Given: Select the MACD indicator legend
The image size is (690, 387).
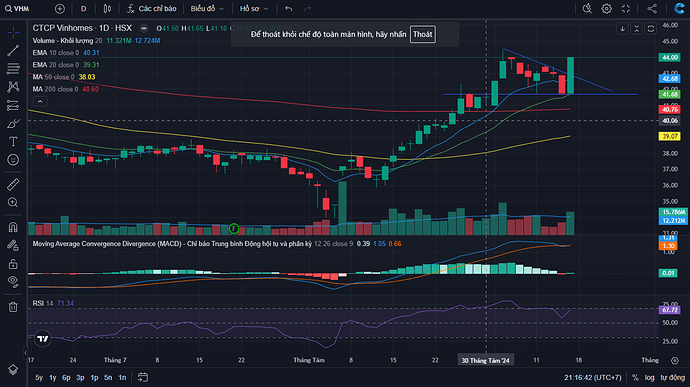Looking at the screenshot, I should 217,243.
